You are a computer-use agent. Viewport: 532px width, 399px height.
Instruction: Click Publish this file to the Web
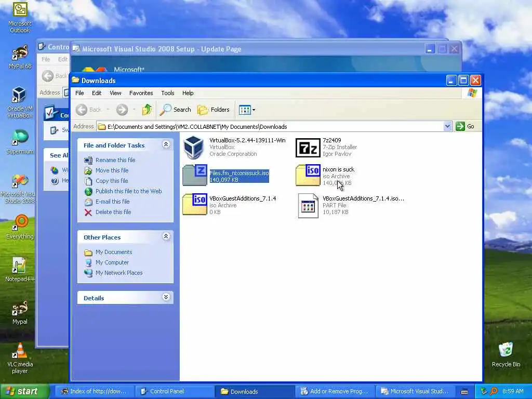[129, 191]
